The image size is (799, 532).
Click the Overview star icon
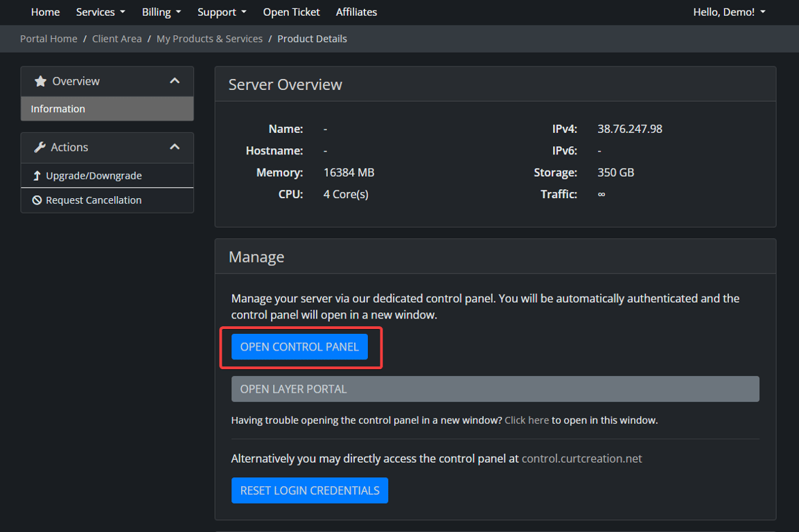coord(40,81)
